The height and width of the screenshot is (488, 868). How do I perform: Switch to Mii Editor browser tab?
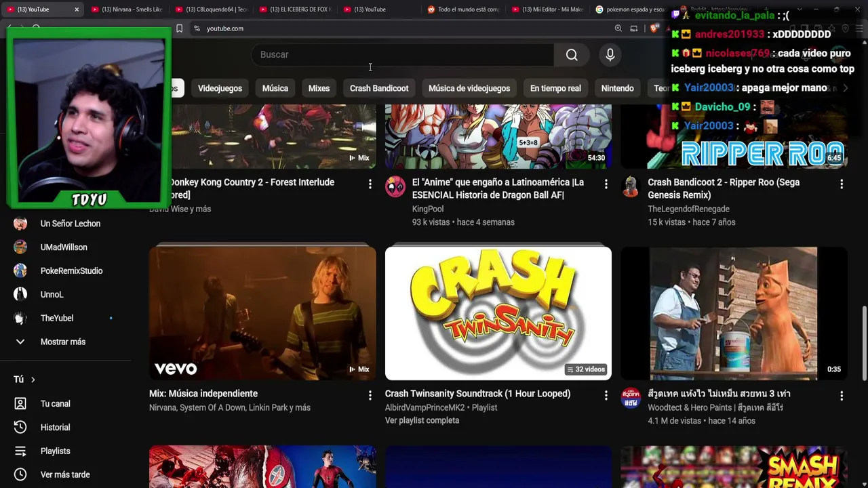pos(547,9)
